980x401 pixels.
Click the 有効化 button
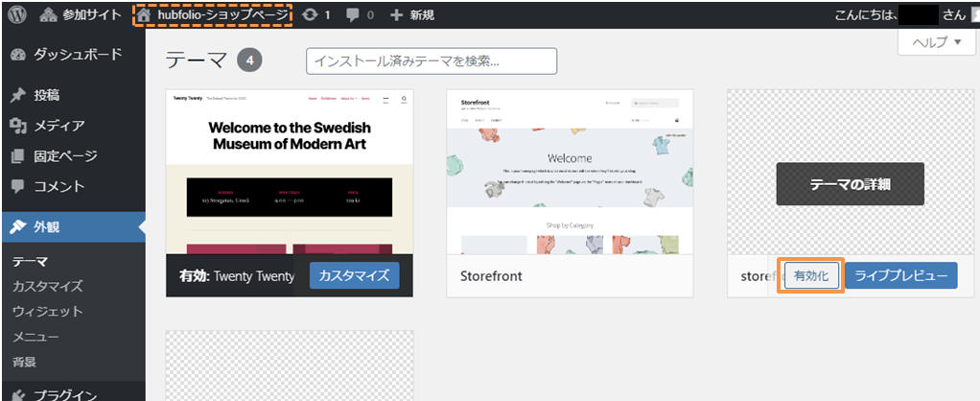[x=810, y=276]
